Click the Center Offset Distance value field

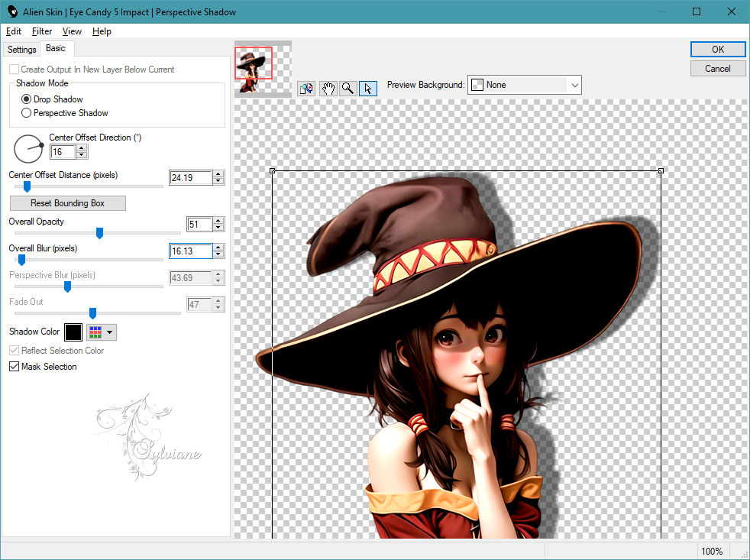191,177
